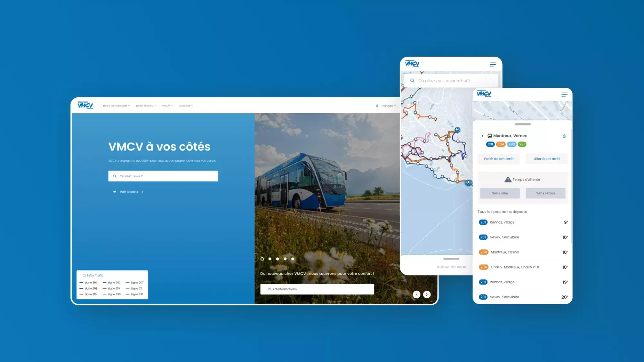This screenshot has height=362, width=644.
Task: Go to previous slide with left arrow
Action: [417, 294]
